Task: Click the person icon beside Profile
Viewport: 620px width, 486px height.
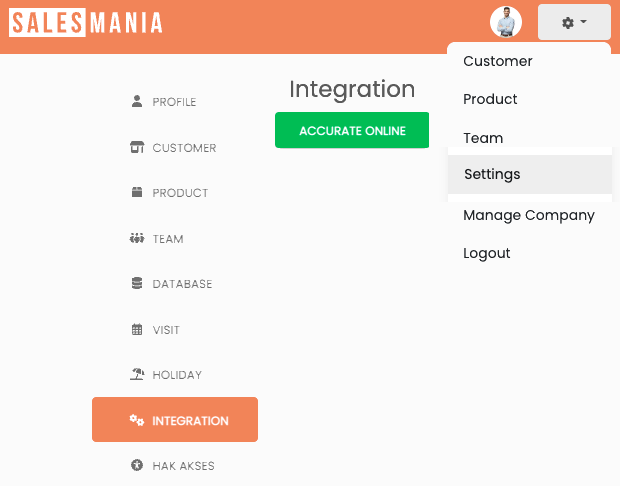Action: [137, 102]
